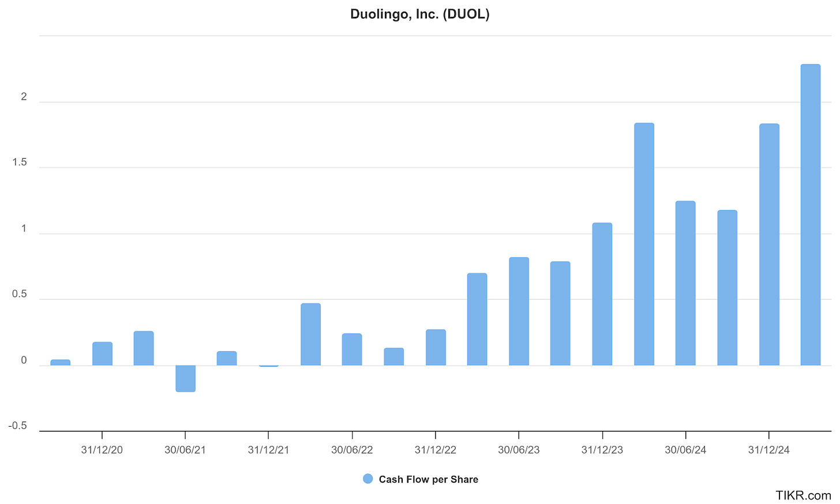Select the bar at 31/12/20

(102, 353)
